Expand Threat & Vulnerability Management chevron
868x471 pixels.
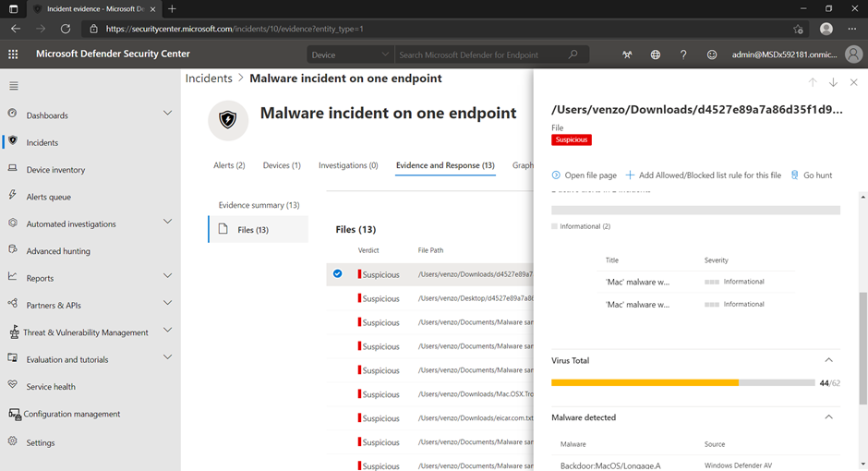167,330
